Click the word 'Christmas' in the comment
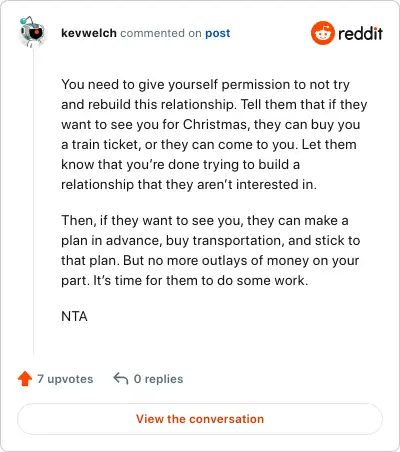 [x=215, y=124]
